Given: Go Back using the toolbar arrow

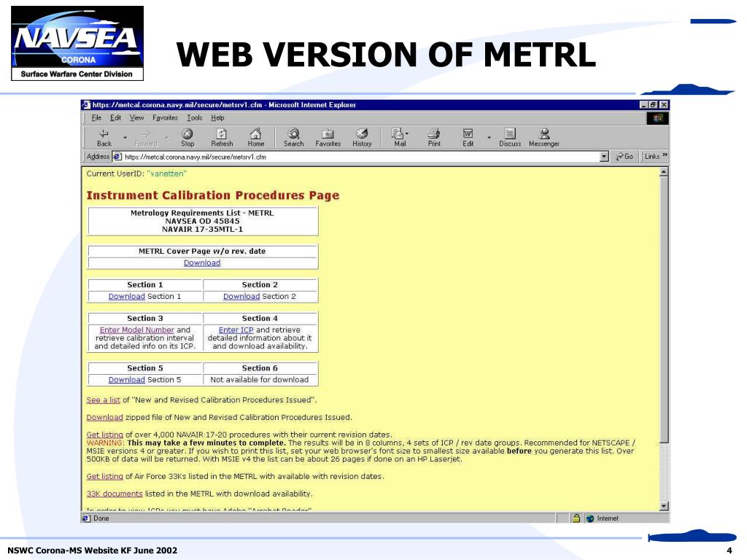Looking at the screenshot, I should (104, 138).
